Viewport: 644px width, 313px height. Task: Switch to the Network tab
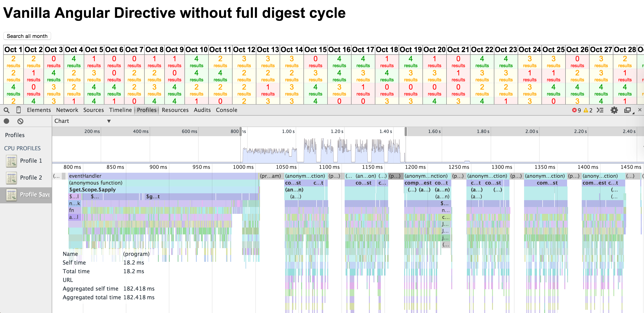67,110
